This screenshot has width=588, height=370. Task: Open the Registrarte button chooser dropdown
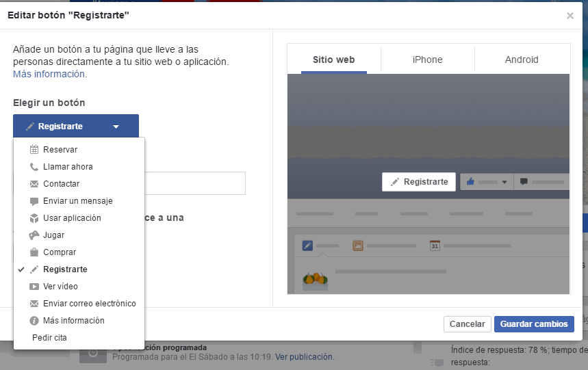(x=76, y=127)
